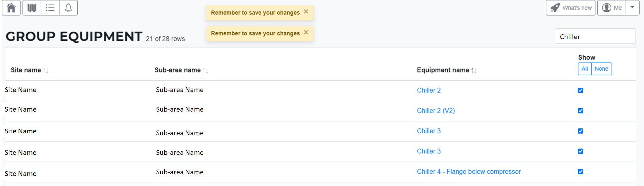The height and width of the screenshot is (186, 644).
Task: Open the Chiller 2 (V2) equipment link
Action: click(436, 111)
